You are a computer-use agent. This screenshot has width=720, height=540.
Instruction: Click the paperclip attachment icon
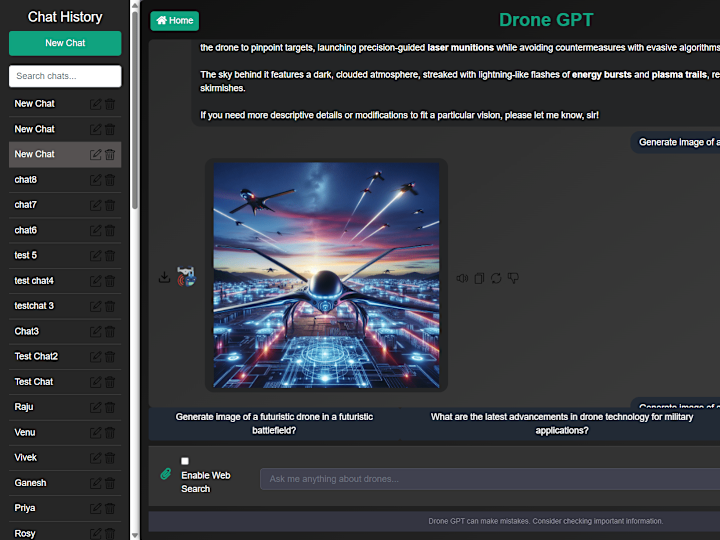click(166, 473)
